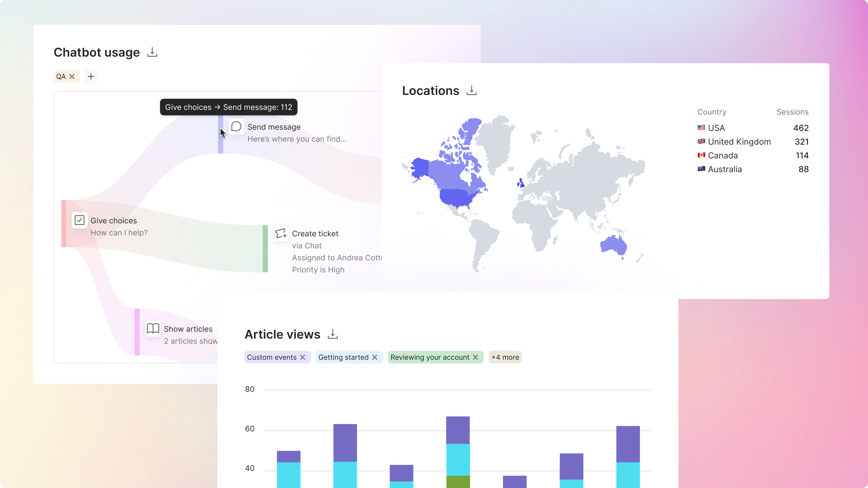Viewport: 868px width, 488px height.
Task: Click the Show articles pink node bar
Action: pyautogui.click(x=137, y=332)
